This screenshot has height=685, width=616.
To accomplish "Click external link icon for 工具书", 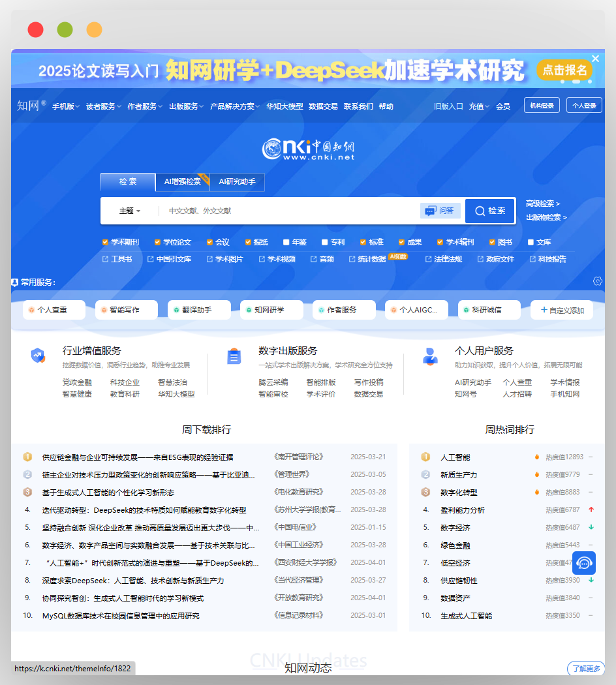I will point(105,259).
